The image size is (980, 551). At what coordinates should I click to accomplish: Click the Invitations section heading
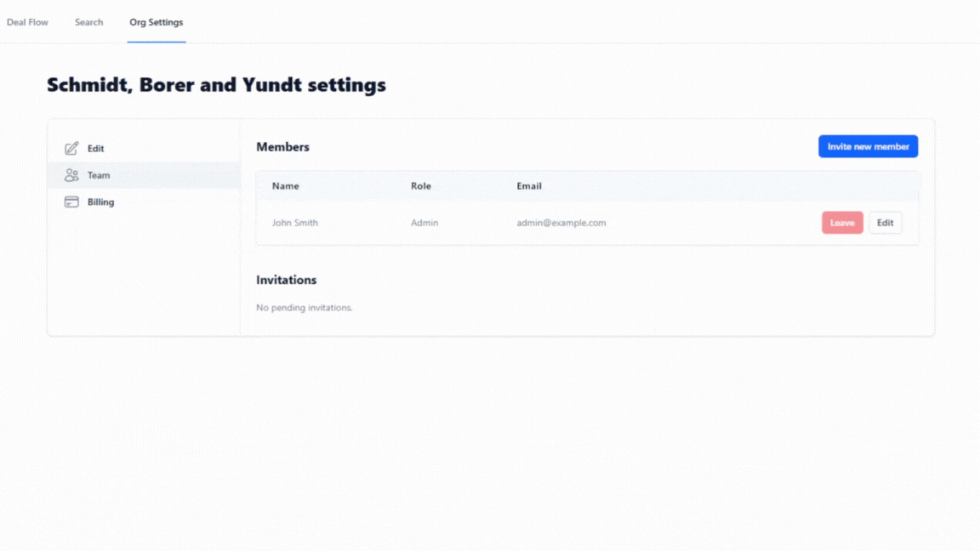tap(286, 280)
